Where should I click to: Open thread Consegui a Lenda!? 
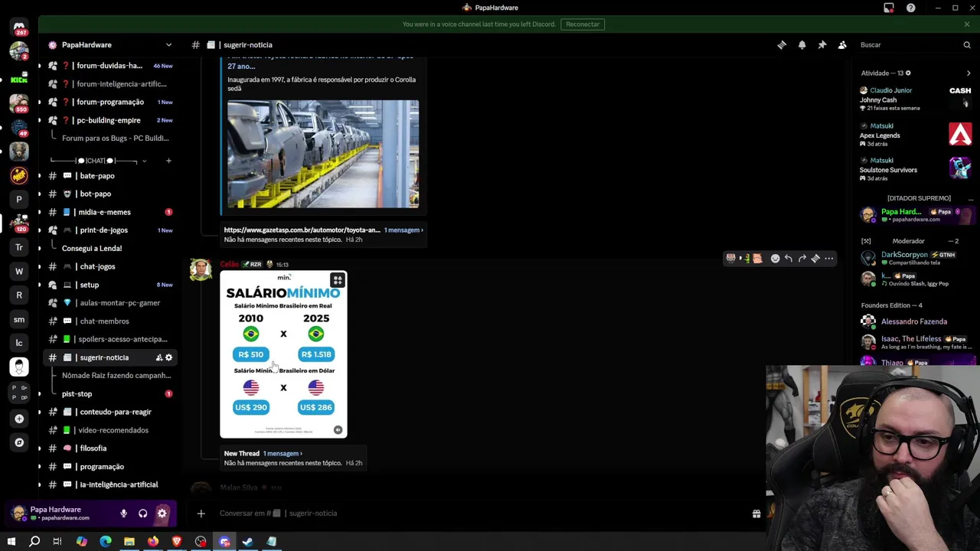click(92, 249)
